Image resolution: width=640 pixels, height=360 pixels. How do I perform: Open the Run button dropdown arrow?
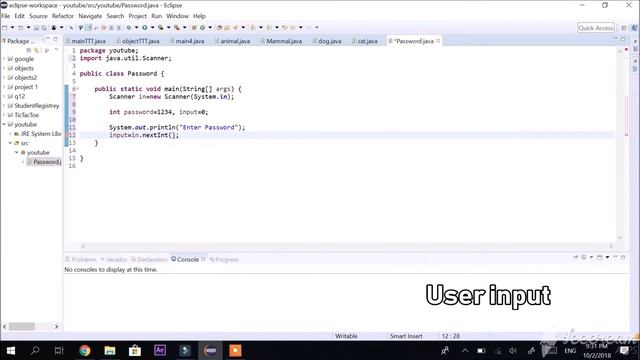[152, 27]
